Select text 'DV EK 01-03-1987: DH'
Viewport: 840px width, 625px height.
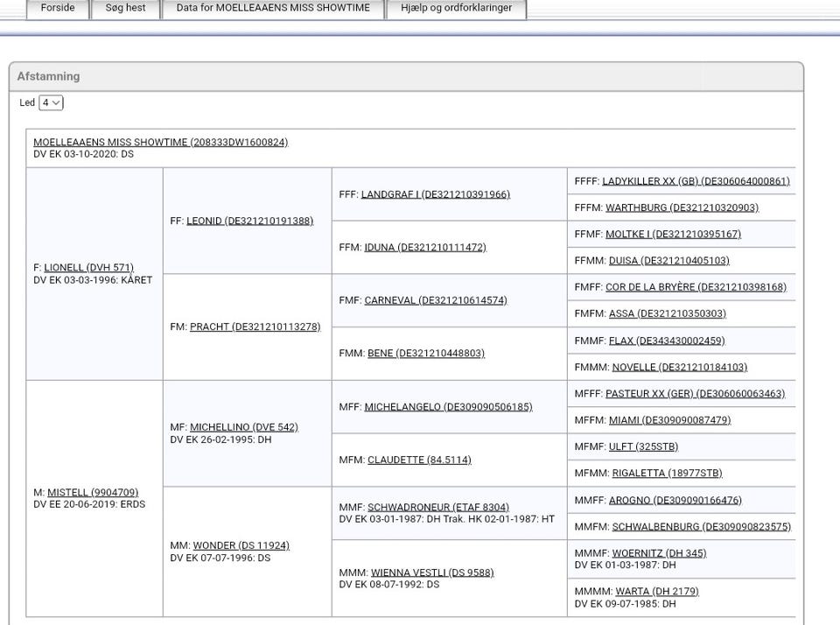625,565
